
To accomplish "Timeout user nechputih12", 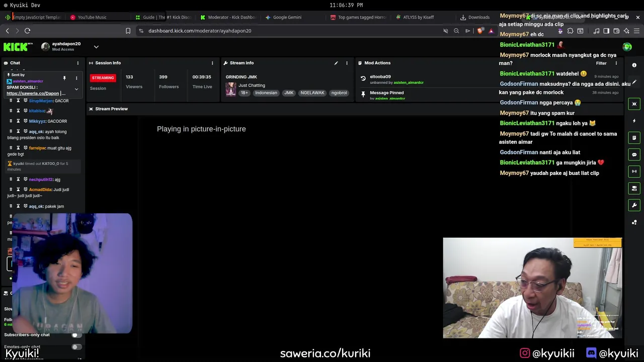I will (18, 179).
